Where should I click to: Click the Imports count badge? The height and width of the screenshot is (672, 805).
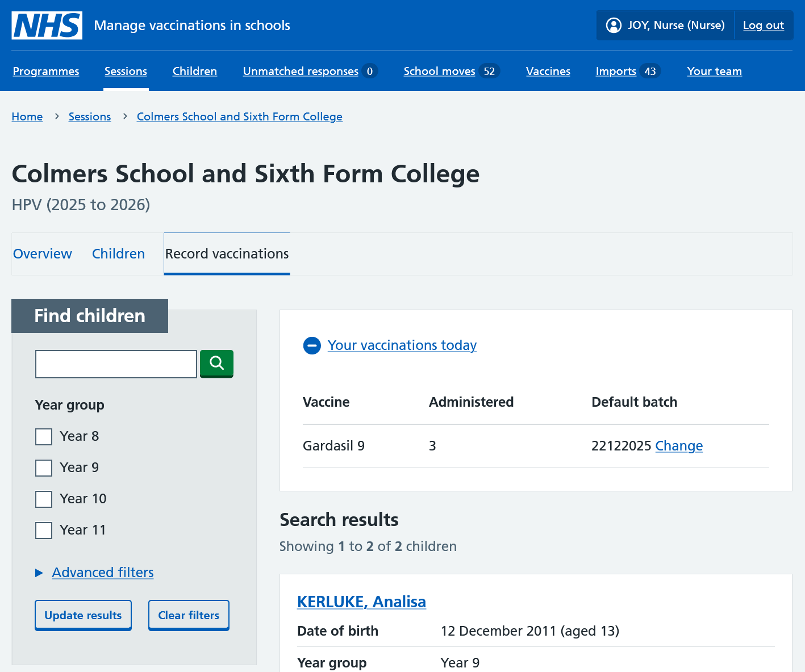(650, 72)
